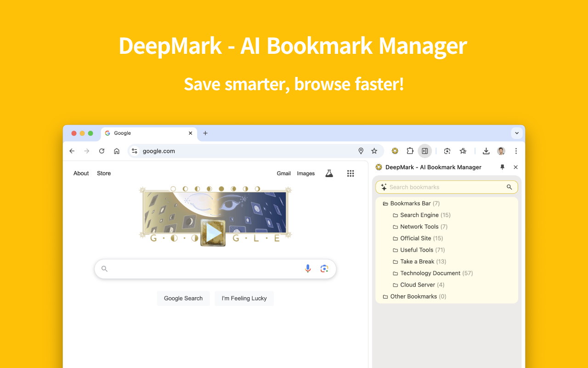Screen dimensions: 588x368
Task: Open the Extensions puzzle icon
Action: pyautogui.click(x=410, y=150)
